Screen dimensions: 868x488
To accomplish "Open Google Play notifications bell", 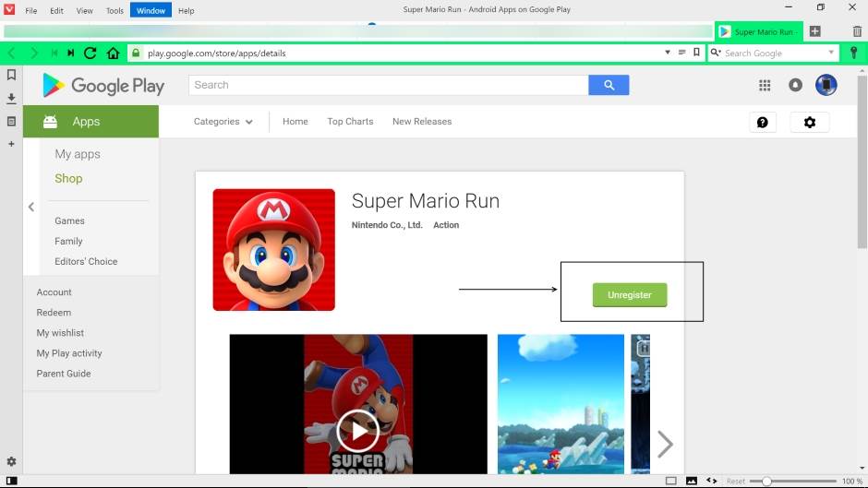I will coord(795,85).
